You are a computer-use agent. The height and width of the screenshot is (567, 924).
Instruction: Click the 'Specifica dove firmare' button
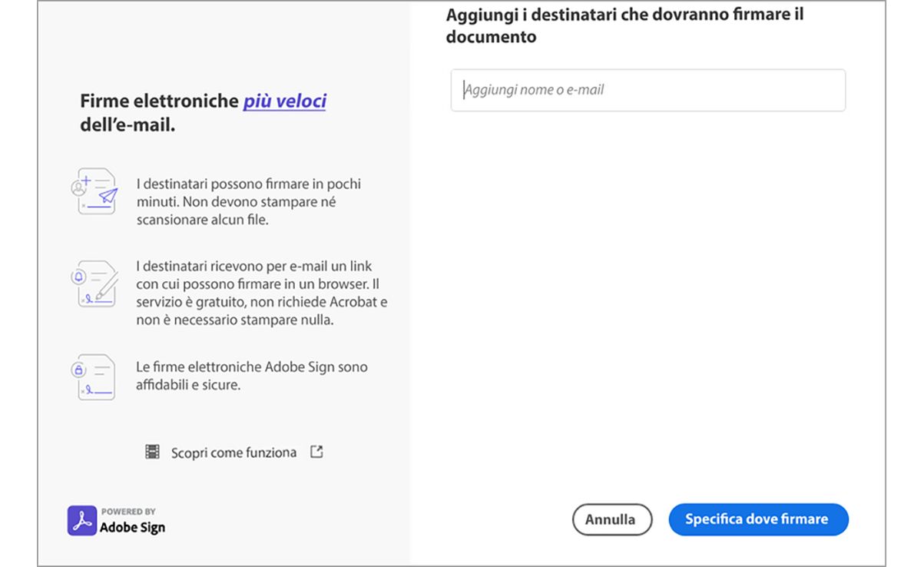click(758, 519)
